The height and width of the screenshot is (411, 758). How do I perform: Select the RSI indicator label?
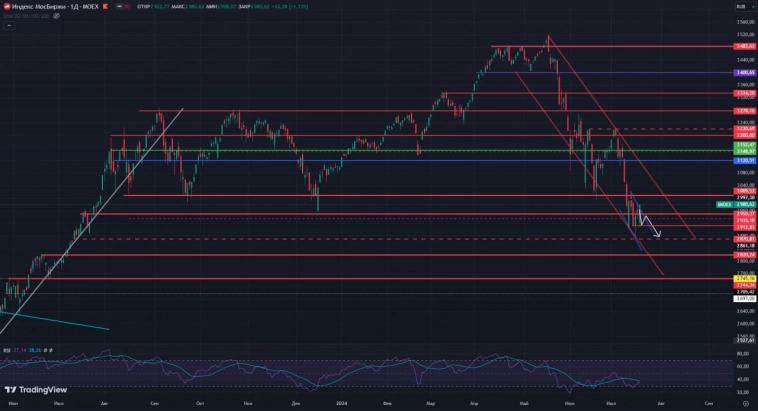coord(6,351)
